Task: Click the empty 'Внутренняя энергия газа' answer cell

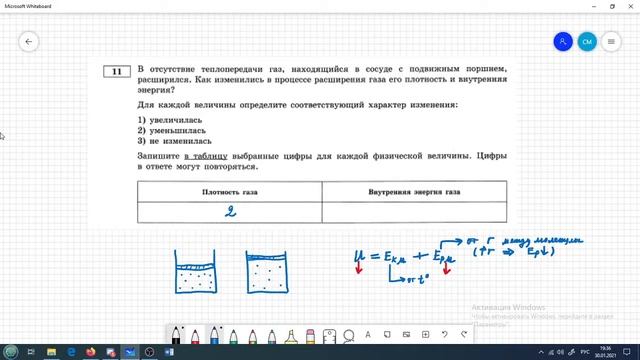Action: pyautogui.click(x=414, y=212)
